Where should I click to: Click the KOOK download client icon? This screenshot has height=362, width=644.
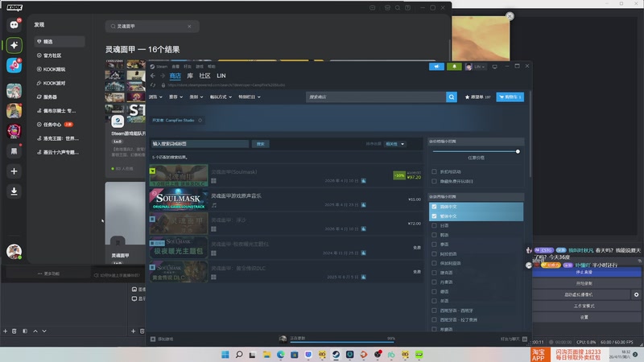coord(14,191)
